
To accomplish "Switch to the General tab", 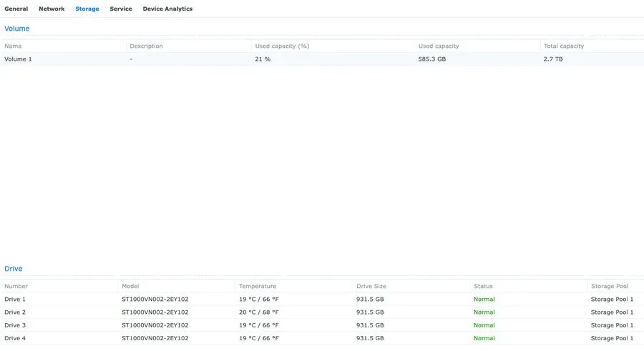I will (x=16, y=9).
